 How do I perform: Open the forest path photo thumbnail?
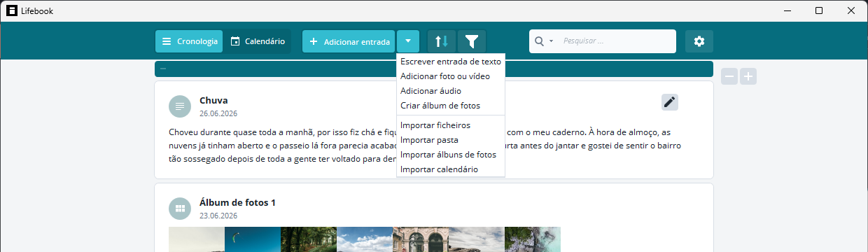click(x=309, y=239)
